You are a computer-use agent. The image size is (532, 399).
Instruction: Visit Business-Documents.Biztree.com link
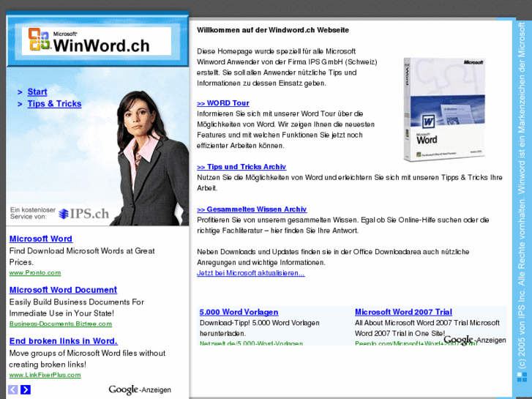click(61, 324)
